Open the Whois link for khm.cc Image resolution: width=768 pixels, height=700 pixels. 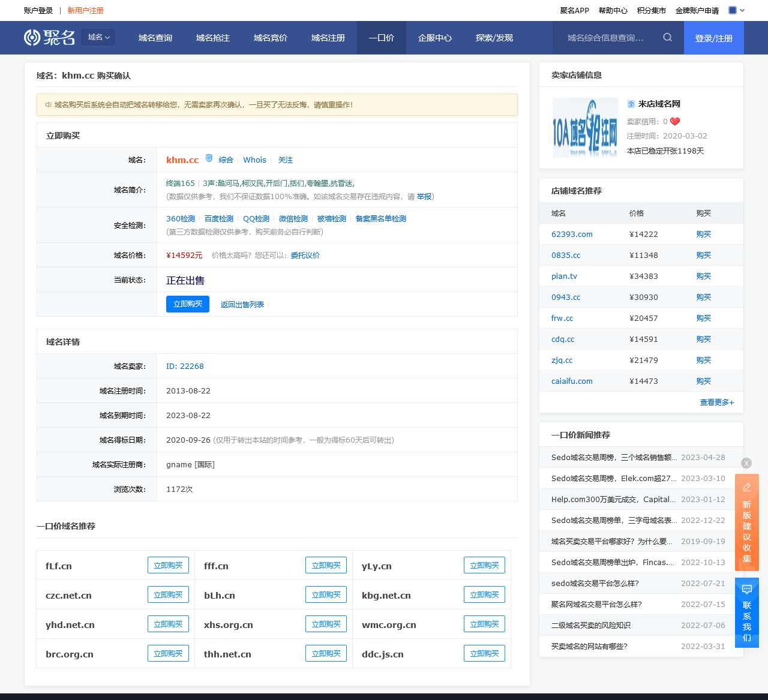tap(254, 160)
